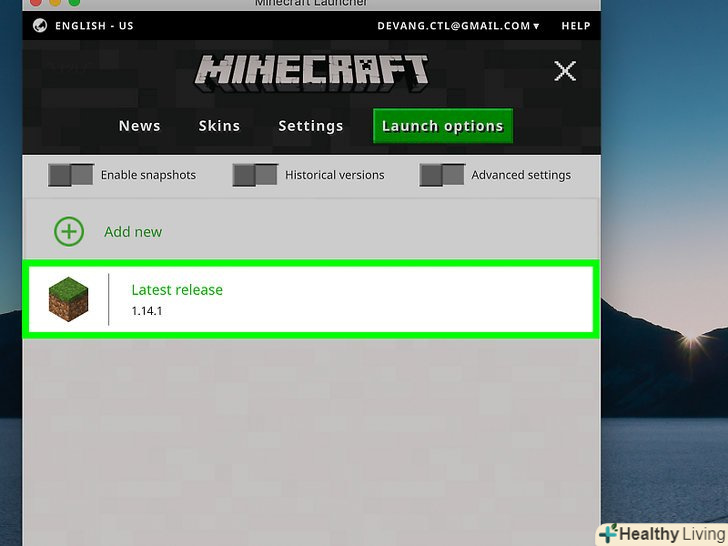Click the 1.14.1 version text
Viewport: 728px width, 546px height.
click(147, 311)
